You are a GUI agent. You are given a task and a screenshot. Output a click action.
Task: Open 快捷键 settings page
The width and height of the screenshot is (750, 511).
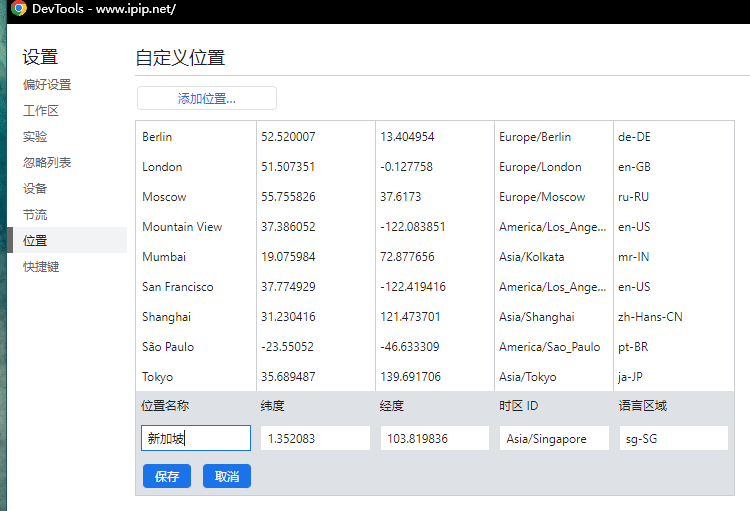click(x=41, y=267)
